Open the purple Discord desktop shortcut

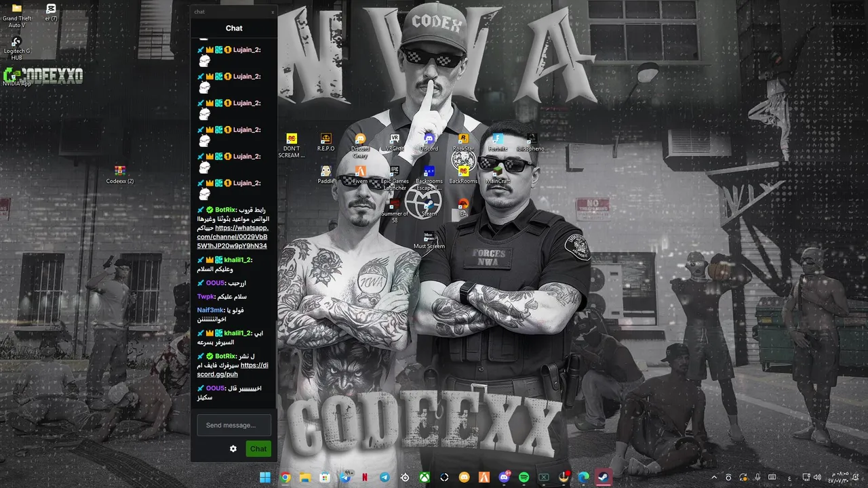point(429,142)
